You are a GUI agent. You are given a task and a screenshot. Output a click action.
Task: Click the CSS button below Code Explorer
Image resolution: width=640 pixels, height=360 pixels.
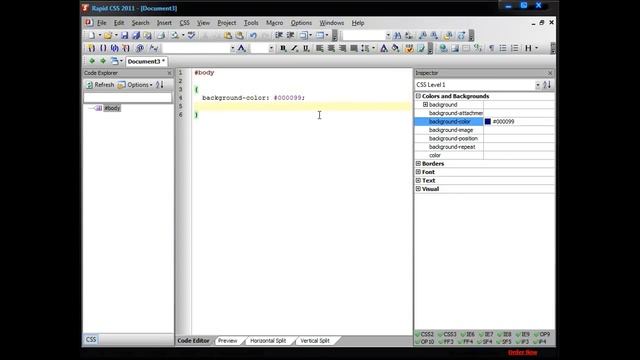click(91, 340)
